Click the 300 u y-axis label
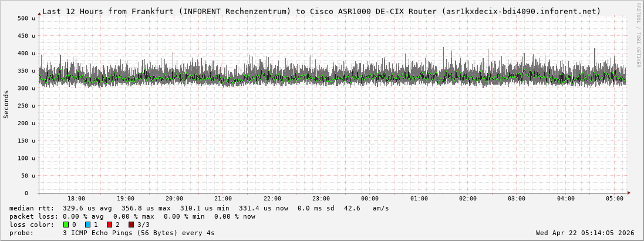Viewport: 644px width, 241px height. pyautogui.click(x=27, y=88)
